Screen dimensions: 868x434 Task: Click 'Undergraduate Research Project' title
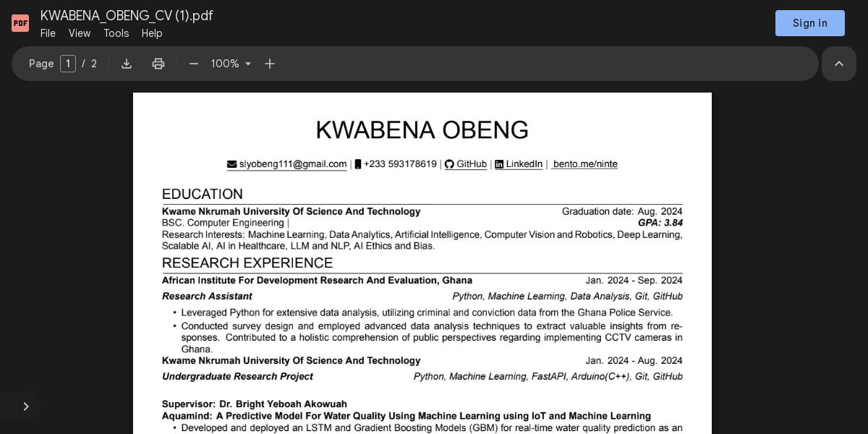237,376
